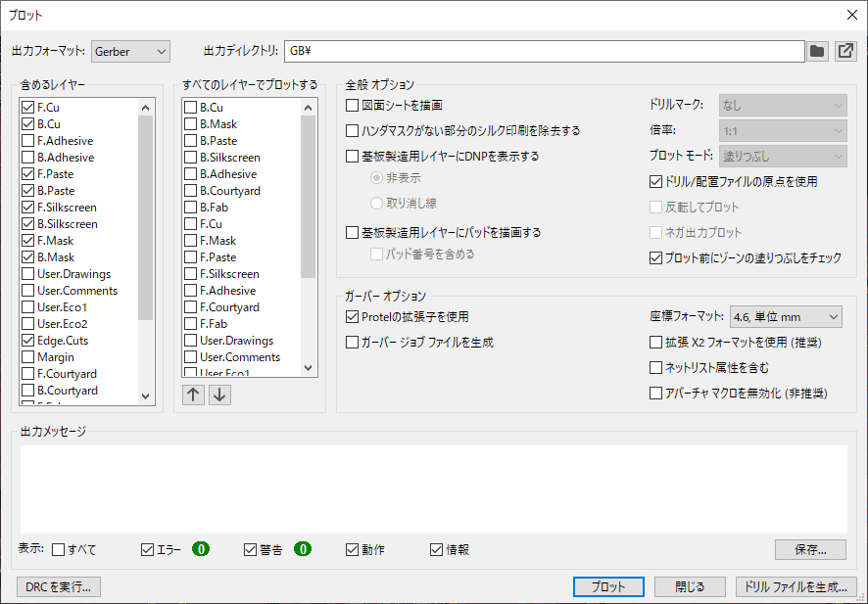Image resolution: width=868 pixels, height=604 pixels.
Task: Open the 座標フォーマット dropdown
Action: 786,317
